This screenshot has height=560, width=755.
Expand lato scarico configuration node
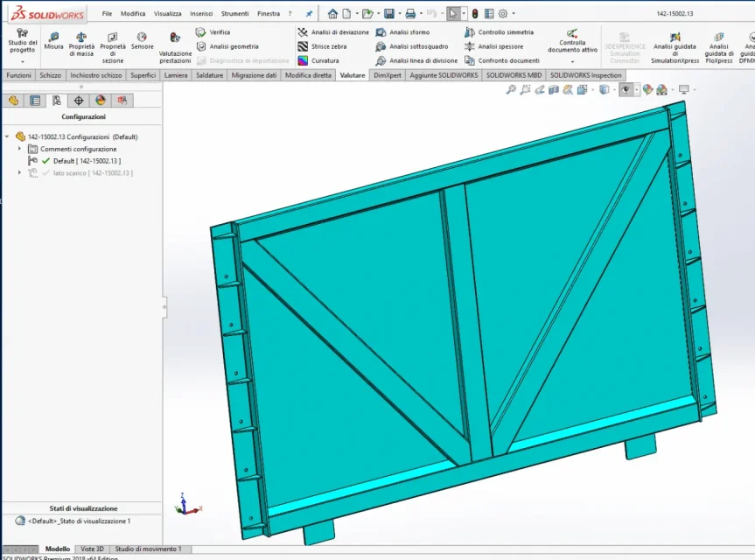pos(19,172)
